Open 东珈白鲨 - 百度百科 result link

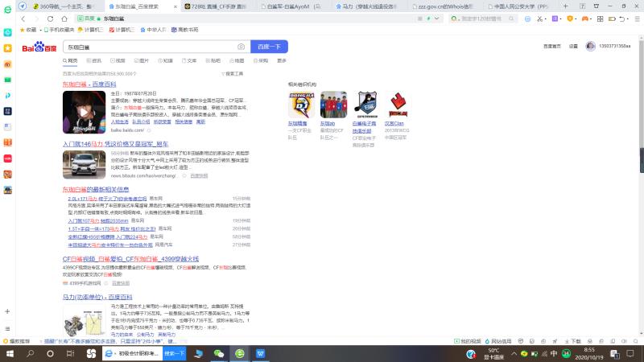89,84
